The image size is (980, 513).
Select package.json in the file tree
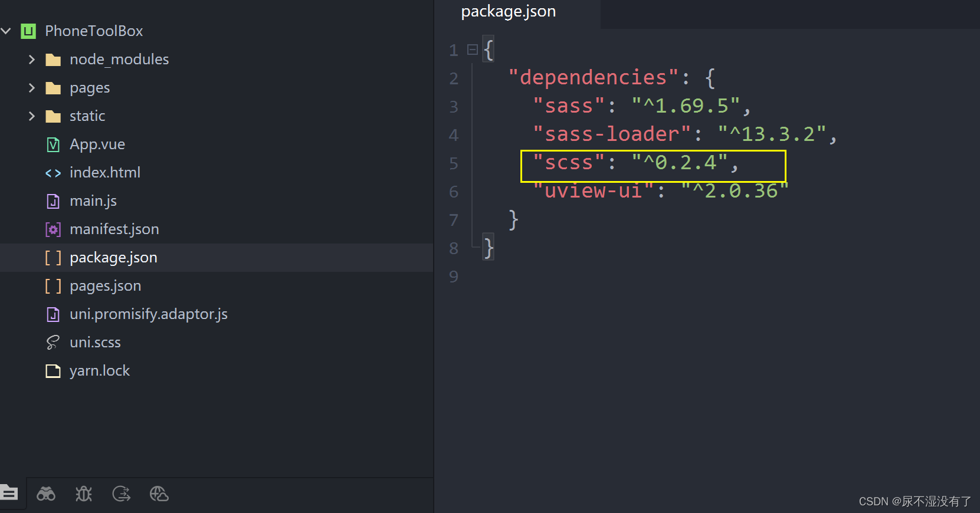(x=113, y=258)
